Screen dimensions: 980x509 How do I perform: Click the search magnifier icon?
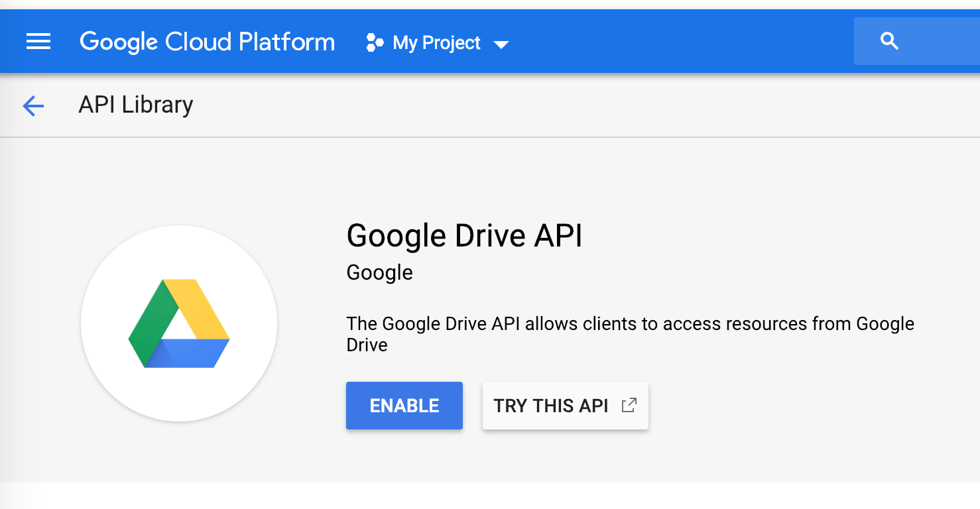[x=889, y=41]
